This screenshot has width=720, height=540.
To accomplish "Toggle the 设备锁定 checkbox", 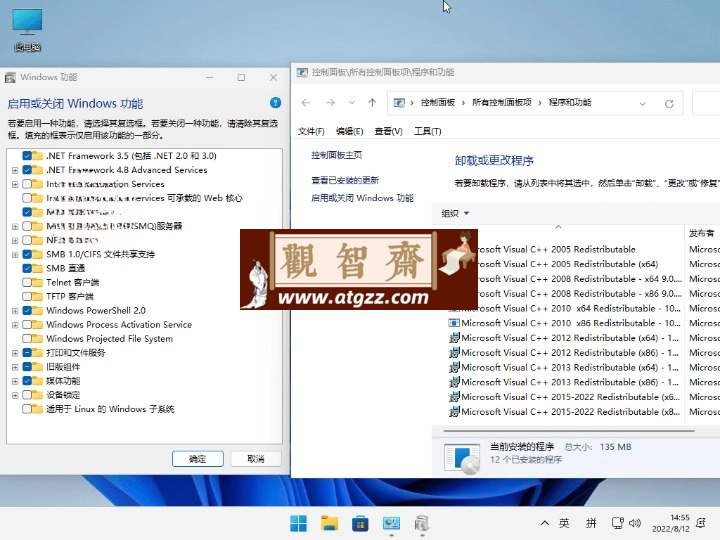I will click(27, 395).
